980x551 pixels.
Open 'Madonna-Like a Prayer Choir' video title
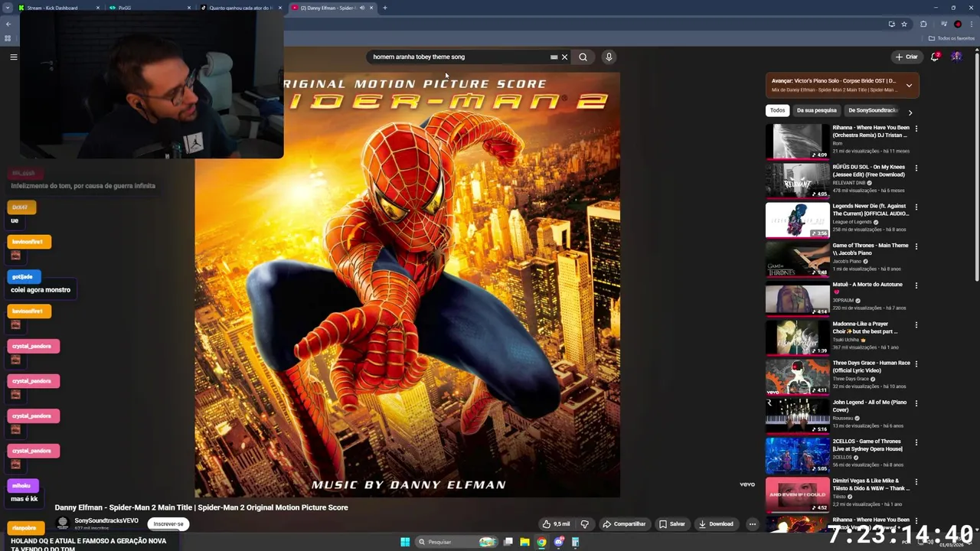click(865, 328)
